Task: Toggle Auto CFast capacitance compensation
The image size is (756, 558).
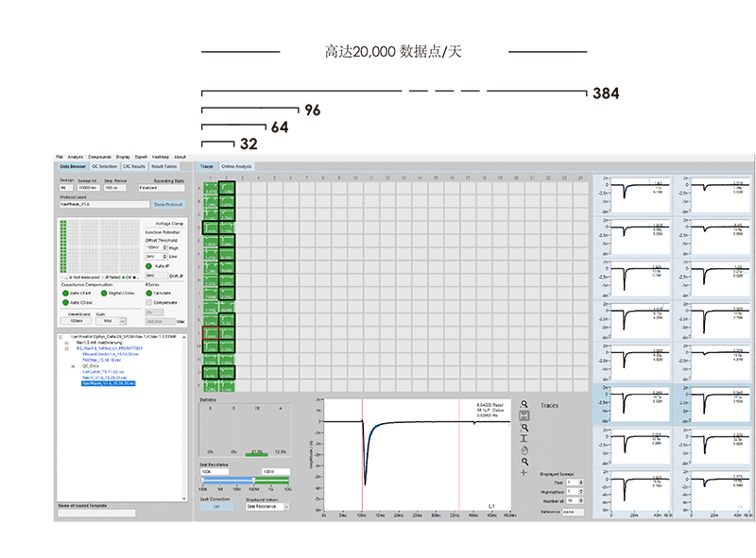Action: [65, 293]
